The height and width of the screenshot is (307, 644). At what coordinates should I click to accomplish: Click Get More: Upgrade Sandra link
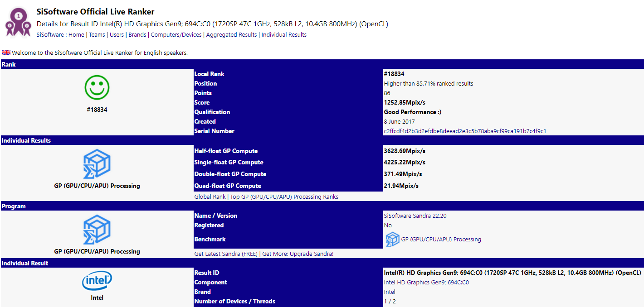[x=298, y=254]
